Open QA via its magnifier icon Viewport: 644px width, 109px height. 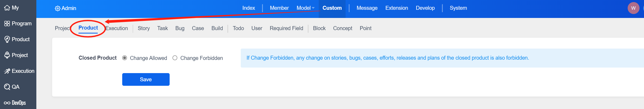coord(7,87)
